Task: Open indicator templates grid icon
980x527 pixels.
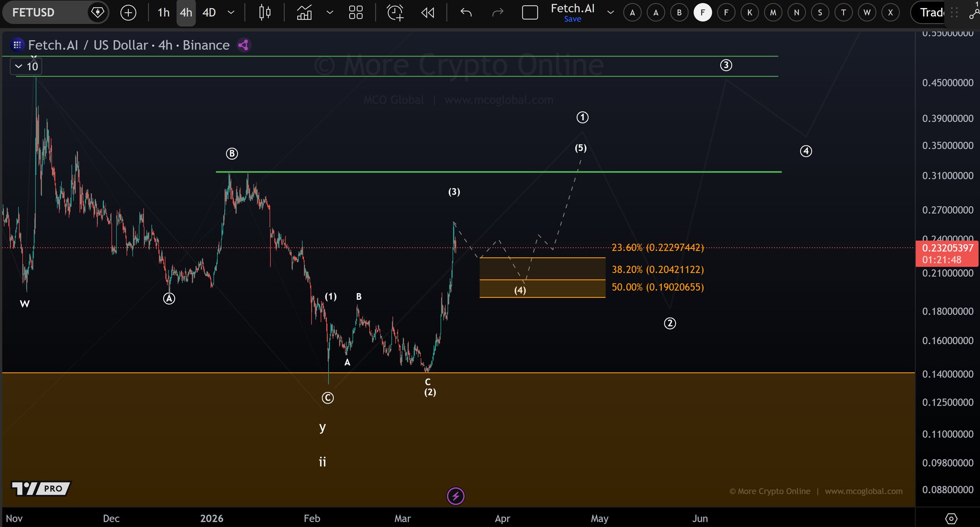Action: click(356, 12)
